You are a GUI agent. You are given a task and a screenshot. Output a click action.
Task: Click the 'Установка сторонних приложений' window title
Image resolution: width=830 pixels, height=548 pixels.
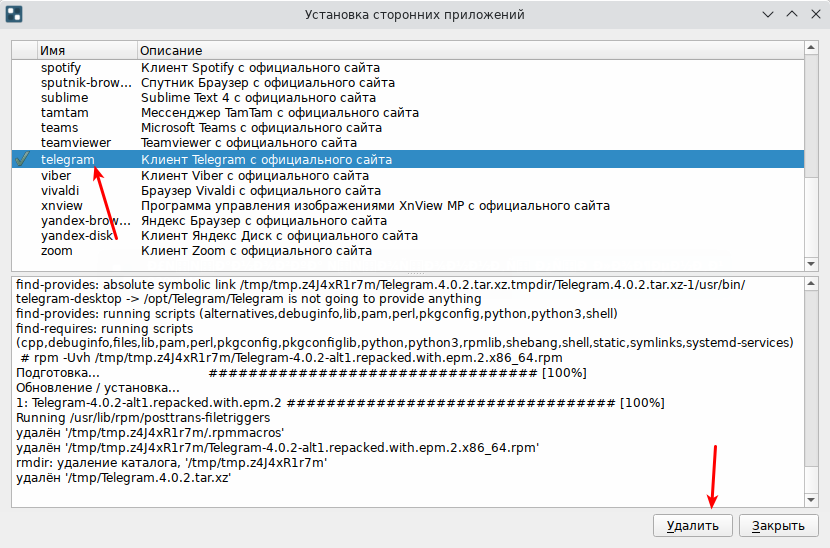(414, 14)
